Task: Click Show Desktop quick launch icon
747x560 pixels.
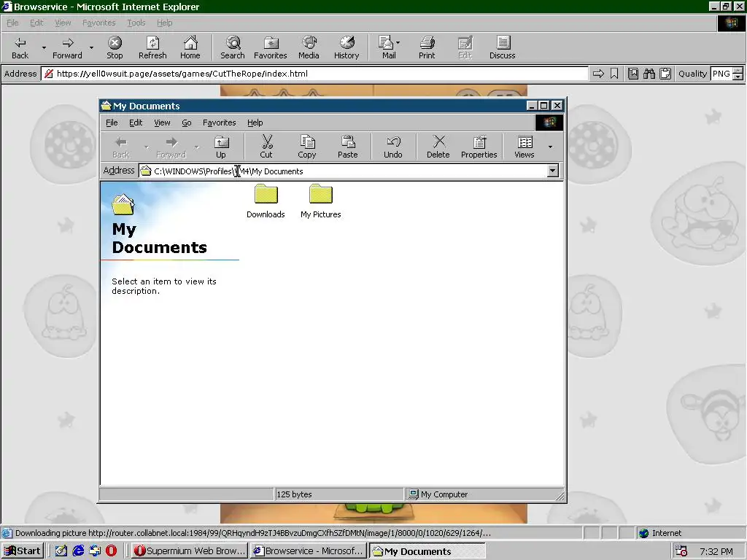Action: point(61,551)
